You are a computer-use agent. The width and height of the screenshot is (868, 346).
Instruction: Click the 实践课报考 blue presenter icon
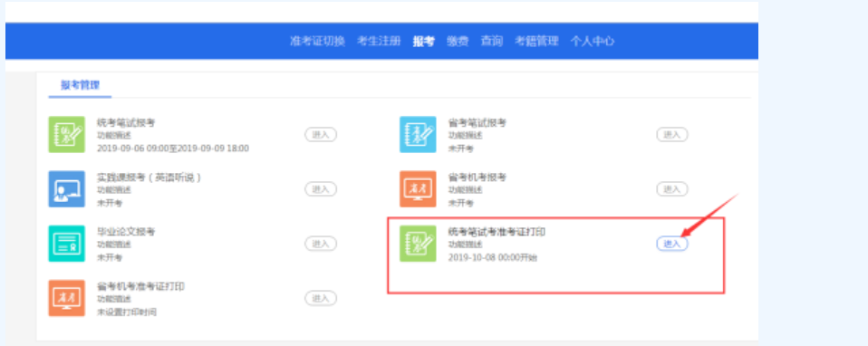click(x=66, y=188)
